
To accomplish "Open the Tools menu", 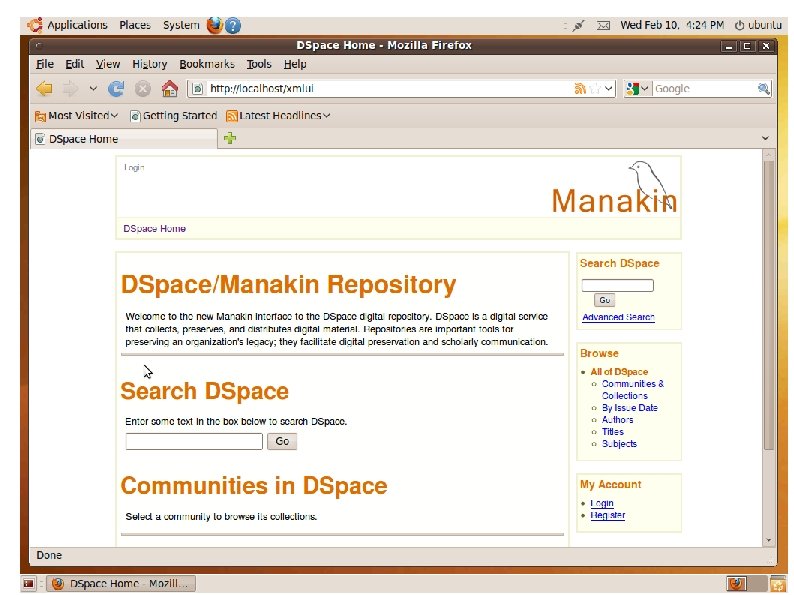I will pos(259,64).
